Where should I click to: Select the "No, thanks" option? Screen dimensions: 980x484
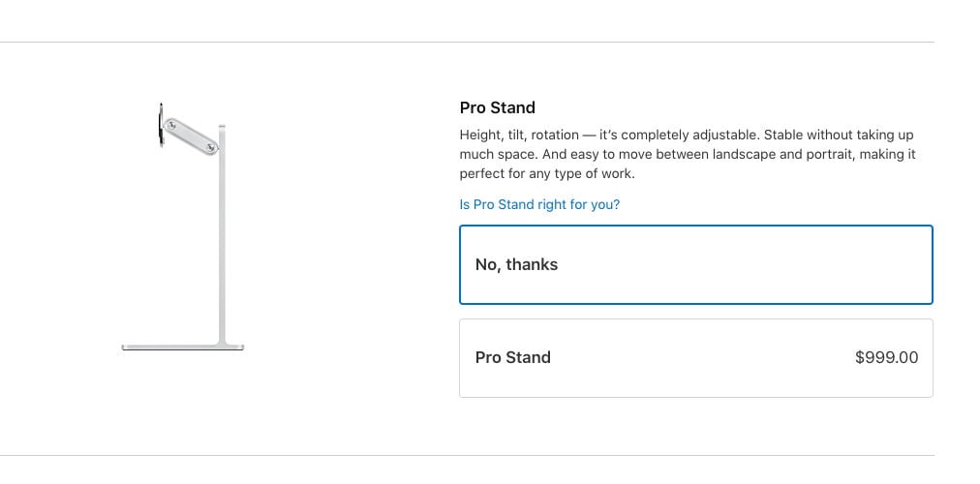click(x=695, y=265)
